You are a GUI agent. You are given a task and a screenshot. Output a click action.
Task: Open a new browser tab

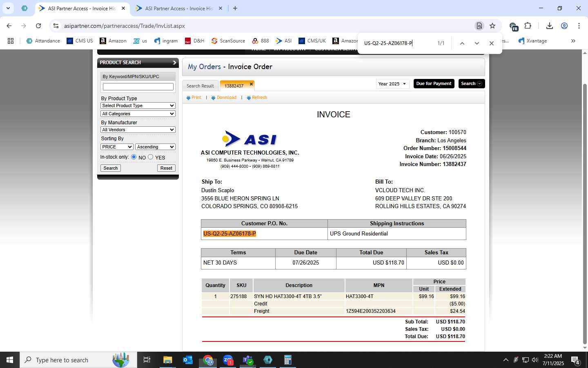pos(235,8)
